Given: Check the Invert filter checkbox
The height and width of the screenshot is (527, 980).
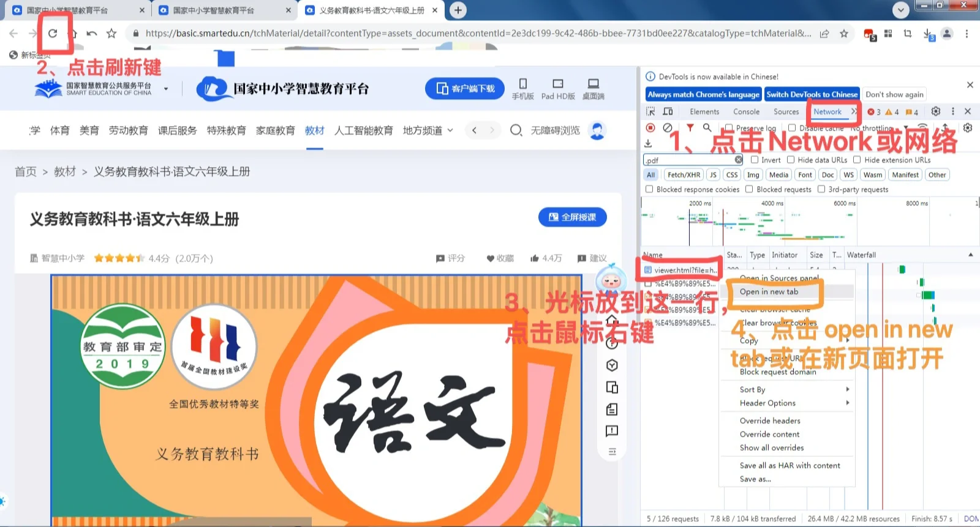Looking at the screenshot, I should [x=755, y=160].
